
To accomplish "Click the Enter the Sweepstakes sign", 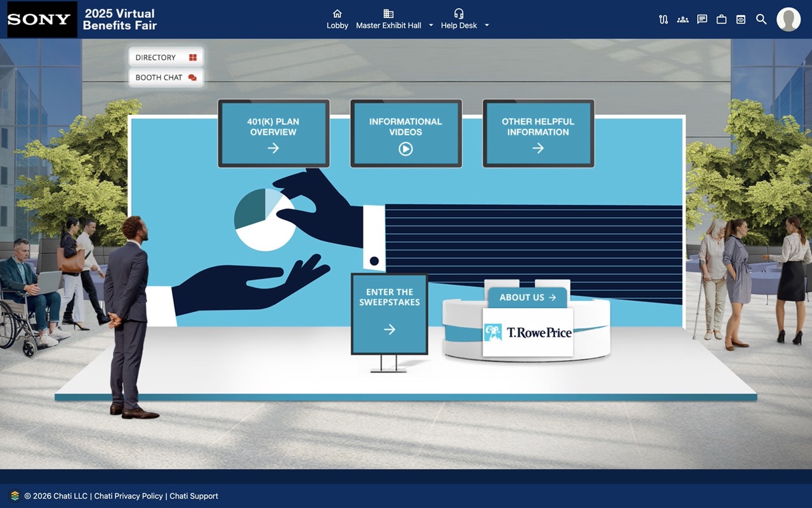I will 390,314.
